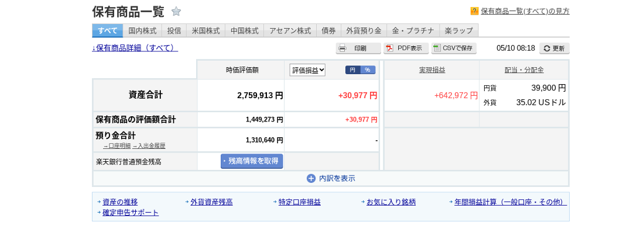The width and height of the screenshot is (644, 229).
Task: Click the 楽天銀行普通預金残高 row label
Action: pyautogui.click(x=129, y=162)
